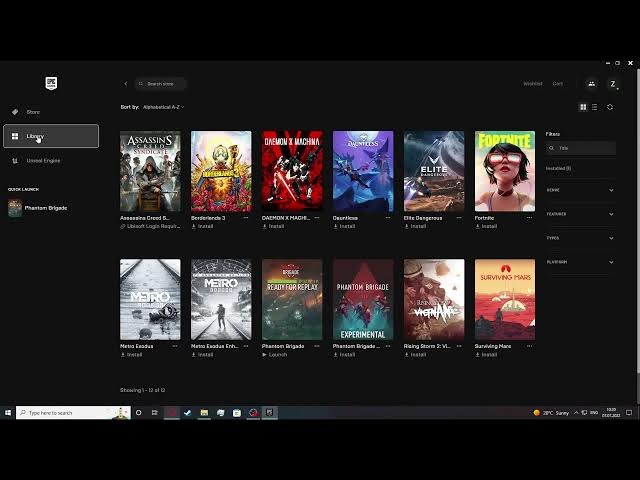This screenshot has width=640, height=480.
Task: Switch to list view
Action: click(x=594, y=107)
